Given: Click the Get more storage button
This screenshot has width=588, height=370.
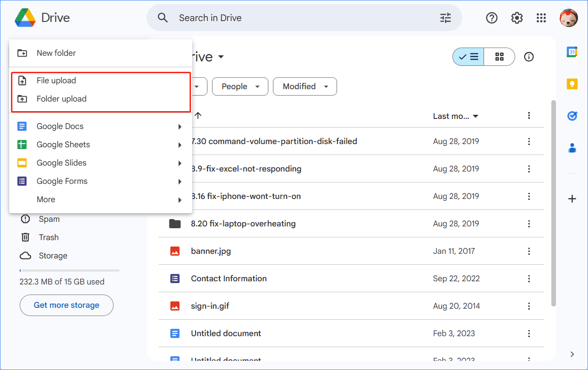Looking at the screenshot, I should click(66, 305).
